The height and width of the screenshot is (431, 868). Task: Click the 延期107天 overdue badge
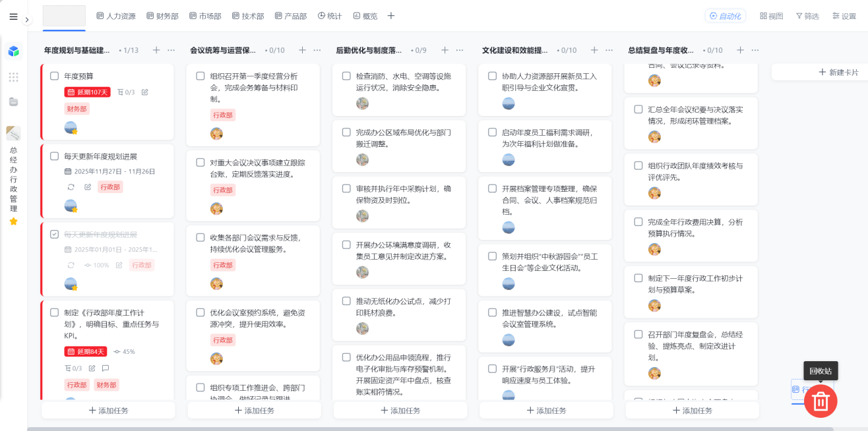click(x=87, y=92)
